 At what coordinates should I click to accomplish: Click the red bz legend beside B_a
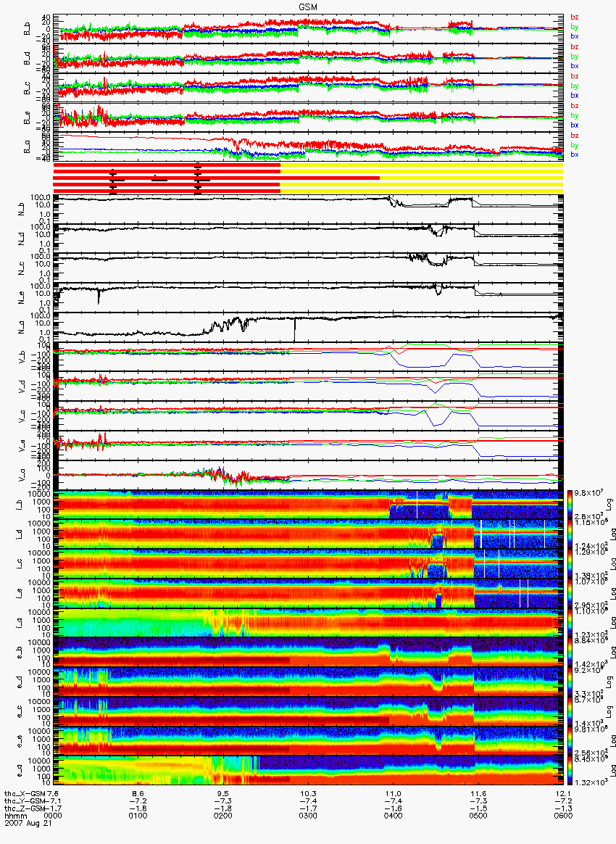pos(575,136)
